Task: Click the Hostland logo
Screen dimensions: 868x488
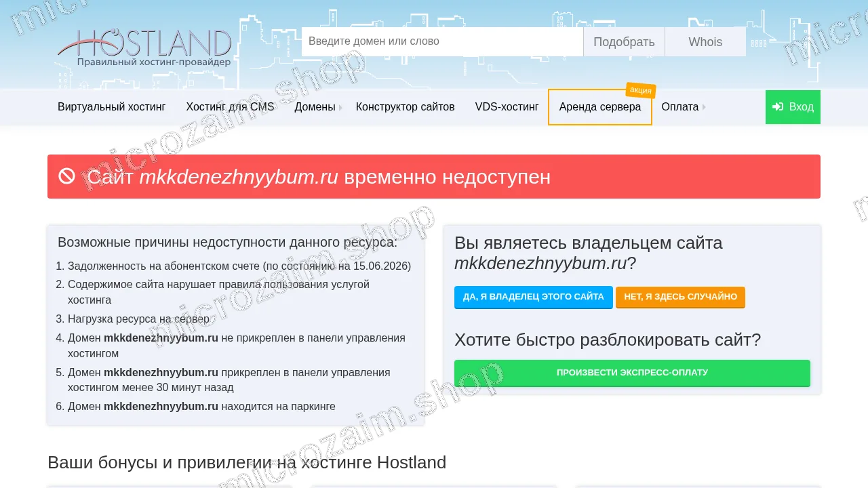Action: (144, 47)
